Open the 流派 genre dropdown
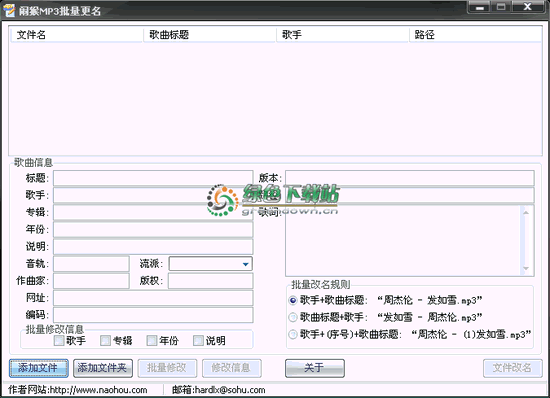The image size is (550, 398). (246, 264)
